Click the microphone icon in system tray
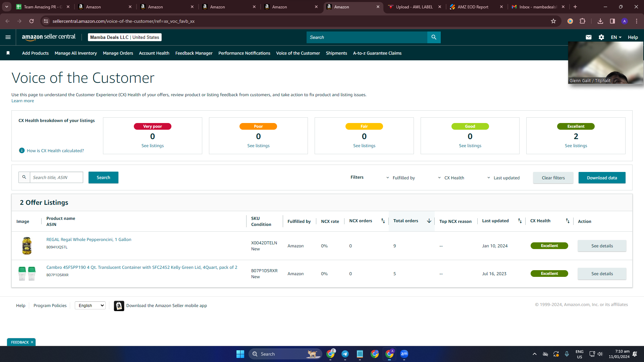The image size is (644, 362). pos(567,354)
